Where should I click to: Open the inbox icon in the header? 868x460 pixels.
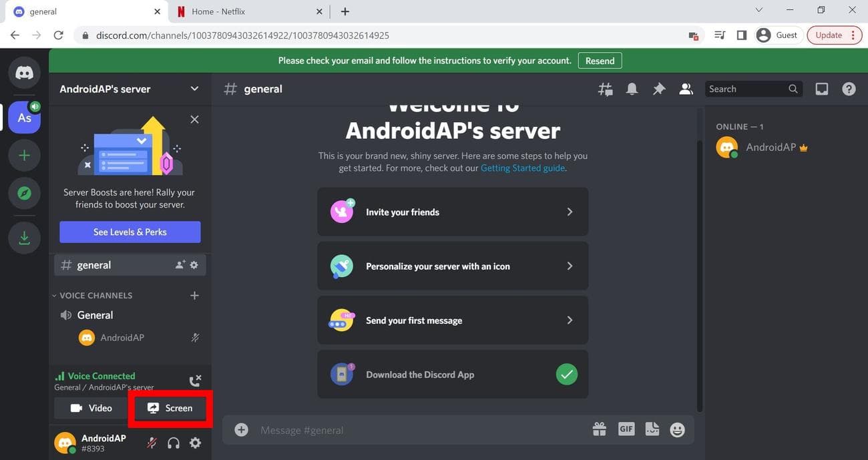click(x=821, y=88)
